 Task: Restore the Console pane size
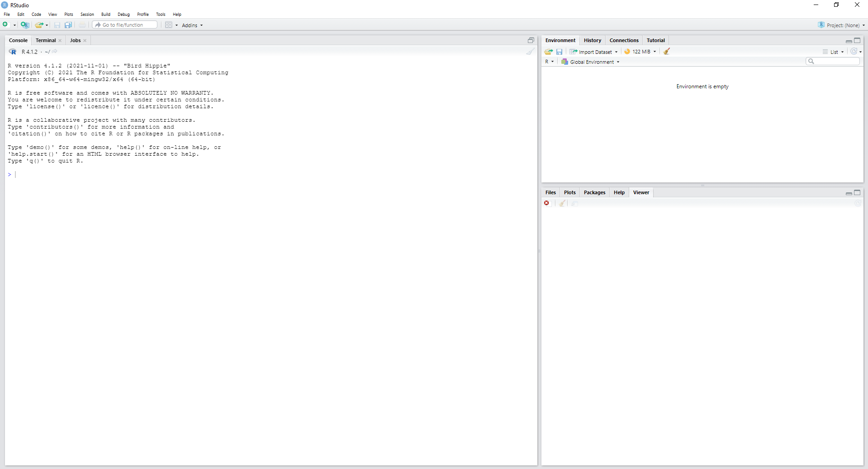point(531,40)
